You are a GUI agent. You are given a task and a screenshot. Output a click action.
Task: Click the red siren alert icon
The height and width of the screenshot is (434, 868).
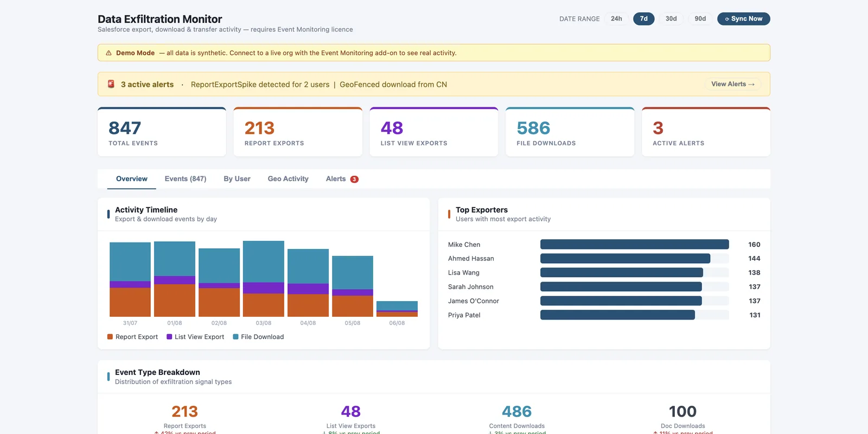click(x=111, y=84)
